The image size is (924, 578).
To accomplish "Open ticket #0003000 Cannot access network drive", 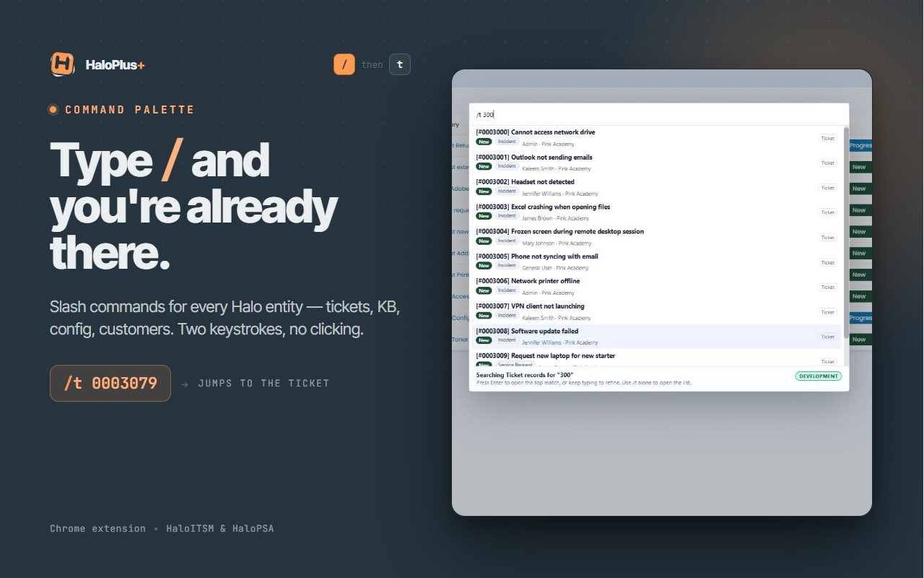I will pos(656,137).
